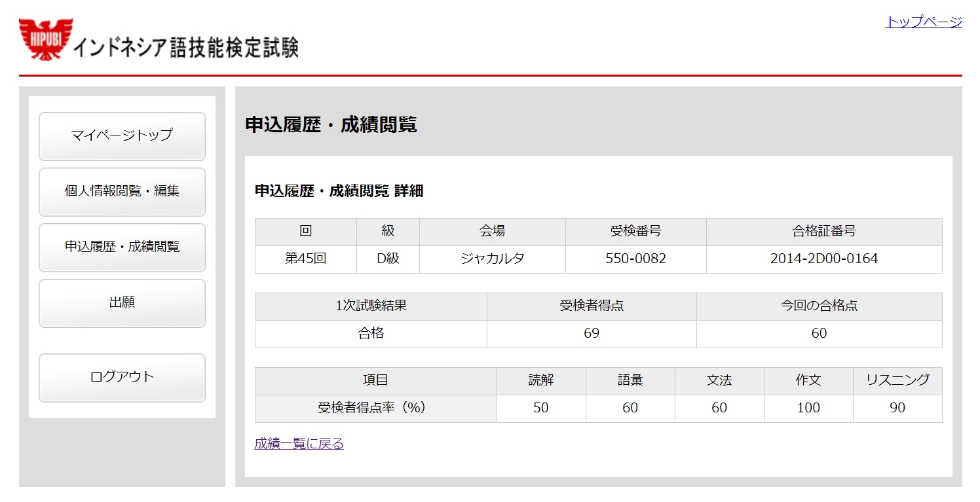Select certificate number 2014-2D00-0164

[x=823, y=259]
